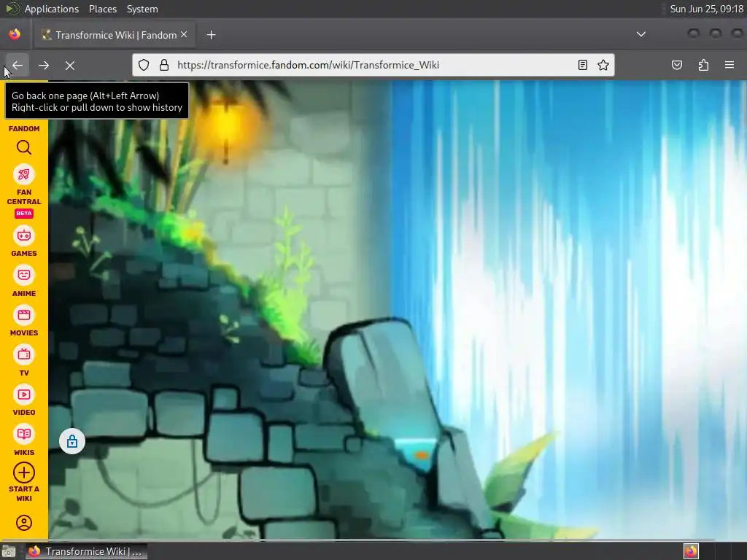Close the Transformice Wiki tab
747x560 pixels.
(x=184, y=35)
